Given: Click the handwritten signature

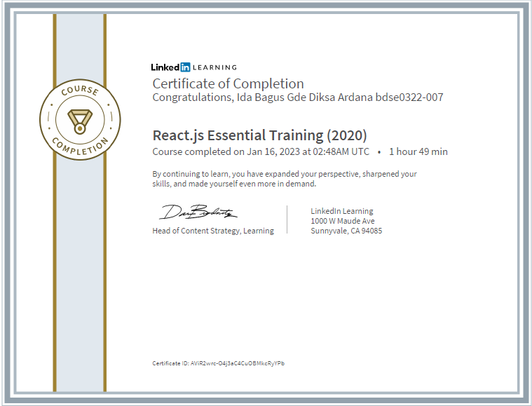Looking at the screenshot, I should (x=199, y=212).
